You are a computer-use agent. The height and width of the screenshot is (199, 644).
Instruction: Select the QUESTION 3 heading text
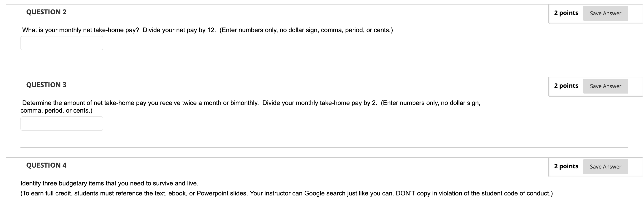(x=46, y=84)
